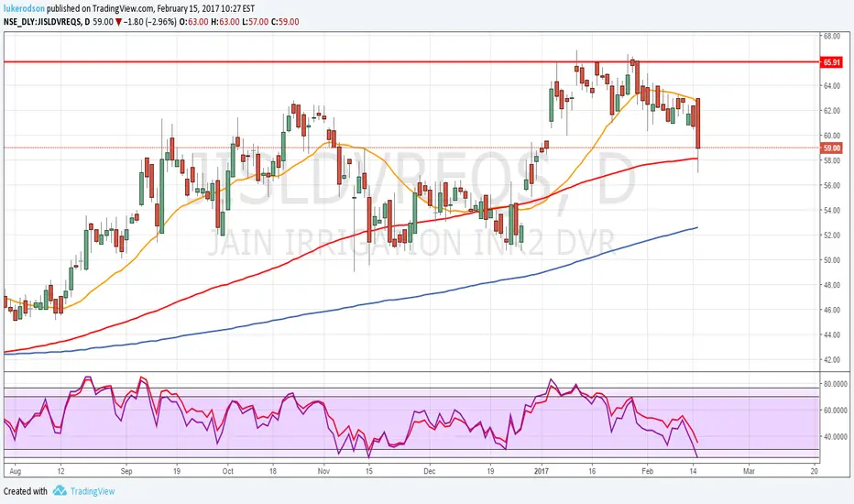This screenshot has width=854, height=504.
Task: Click the 42.00 price axis label
Action: tap(831, 359)
